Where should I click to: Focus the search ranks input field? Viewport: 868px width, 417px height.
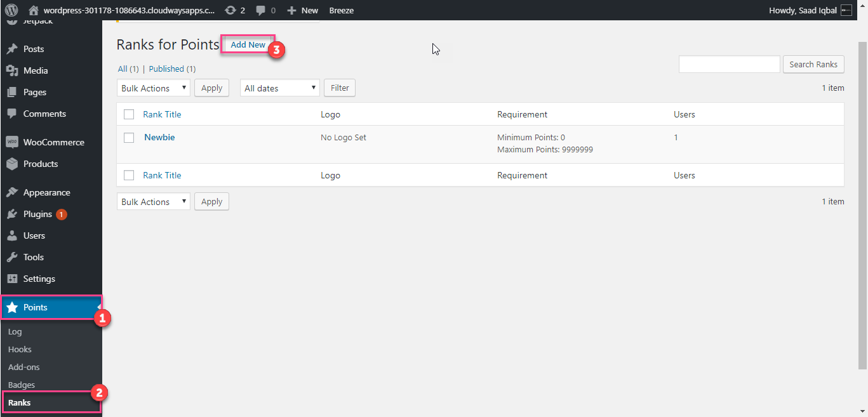pos(730,64)
